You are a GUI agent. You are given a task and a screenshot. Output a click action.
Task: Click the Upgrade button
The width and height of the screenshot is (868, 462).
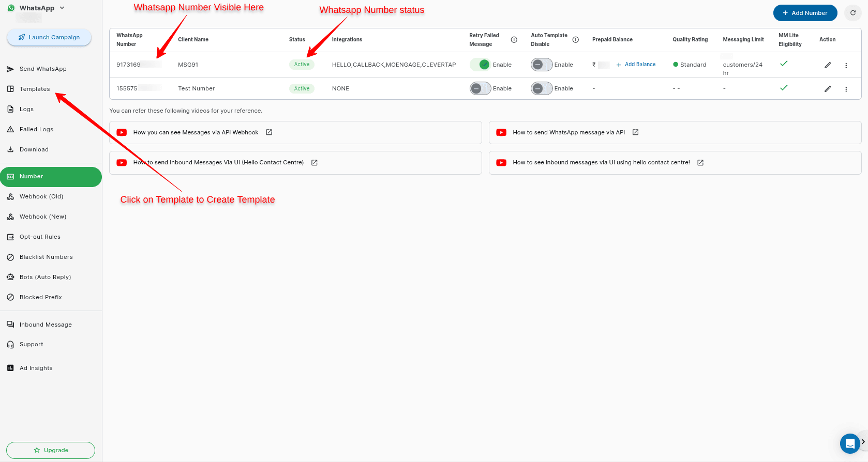(x=51, y=450)
